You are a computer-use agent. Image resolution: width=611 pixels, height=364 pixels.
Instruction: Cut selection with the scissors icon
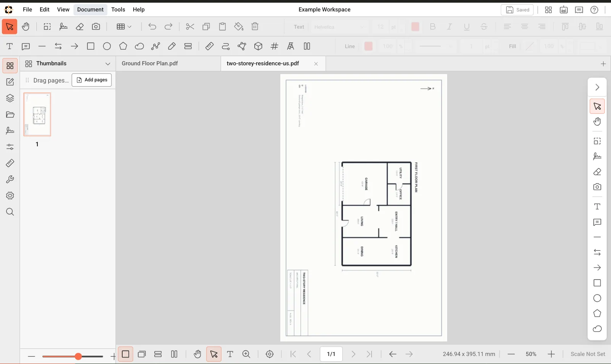coord(190,26)
